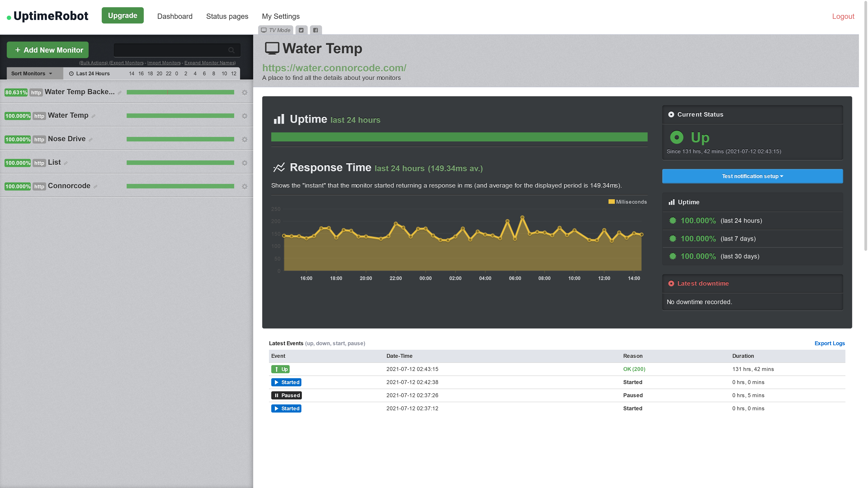Viewport: 868px width, 488px height.
Task: Open settings gear for Connorcode monitor
Action: (x=245, y=186)
